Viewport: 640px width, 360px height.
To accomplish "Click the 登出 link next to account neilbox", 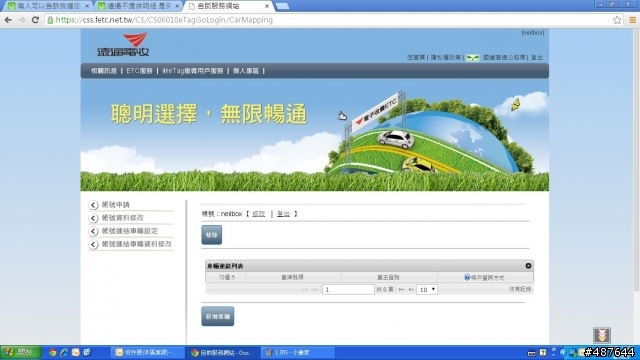I will click(x=283, y=214).
